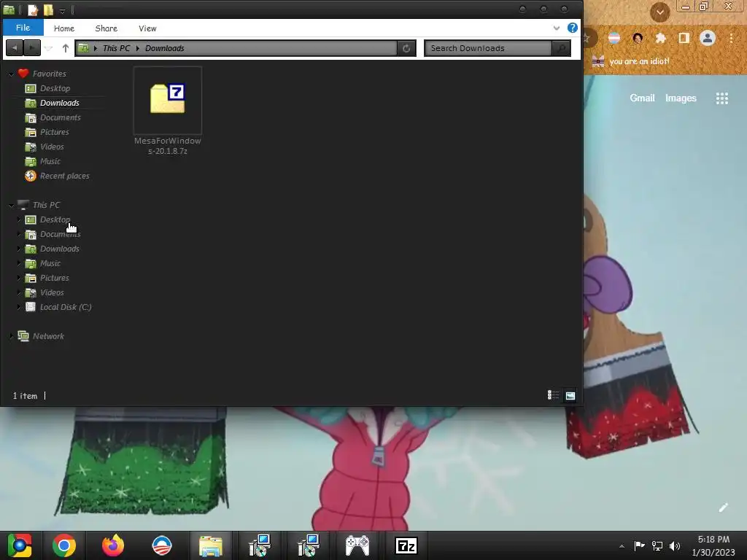Screen dimensions: 747x560
Task: Click the striped flag extension icon in Chrome
Action: coord(614,38)
